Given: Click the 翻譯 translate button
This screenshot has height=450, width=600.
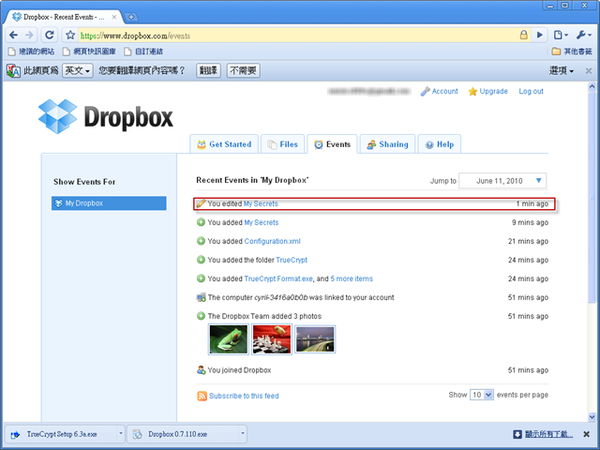Looking at the screenshot, I should point(209,70).
